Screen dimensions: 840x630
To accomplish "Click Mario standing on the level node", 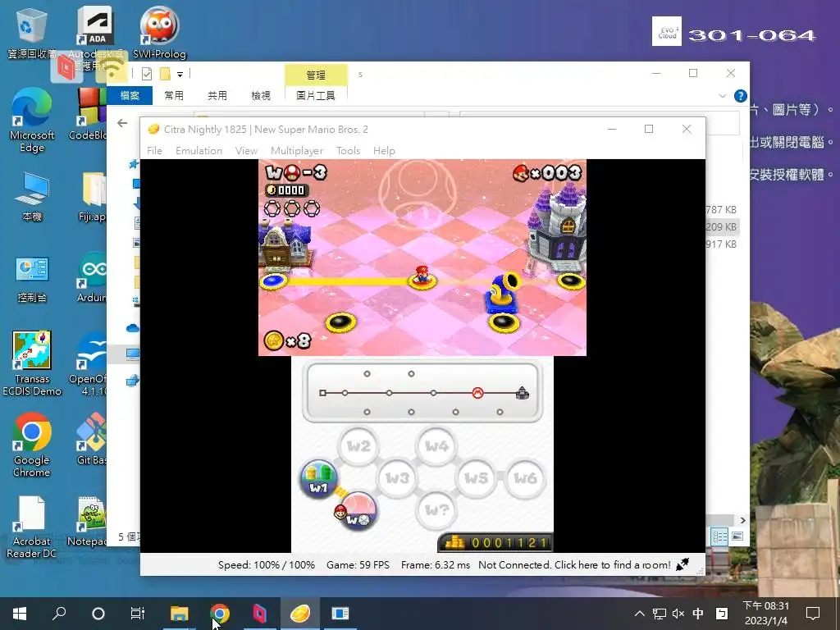I will click(x=422, y=273).
